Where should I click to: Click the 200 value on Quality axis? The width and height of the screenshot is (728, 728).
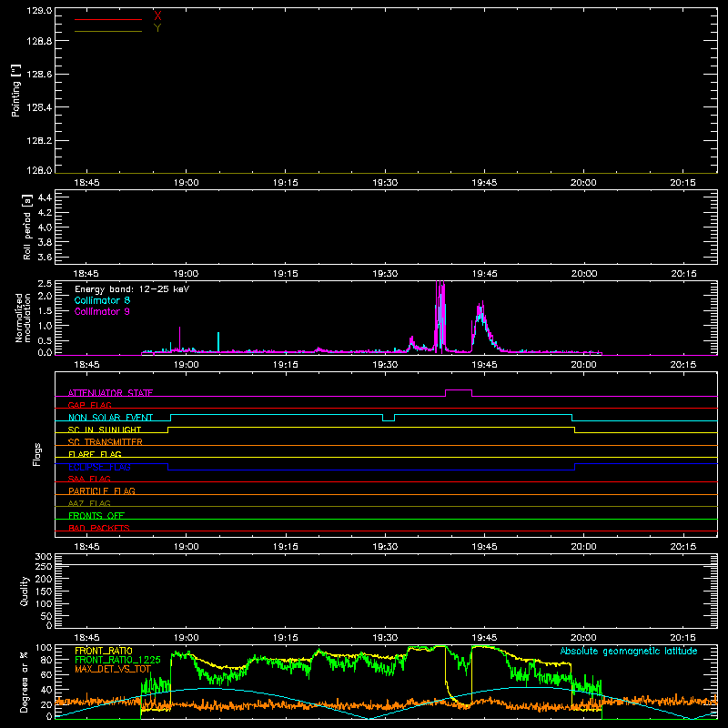(x=44, y=580)
